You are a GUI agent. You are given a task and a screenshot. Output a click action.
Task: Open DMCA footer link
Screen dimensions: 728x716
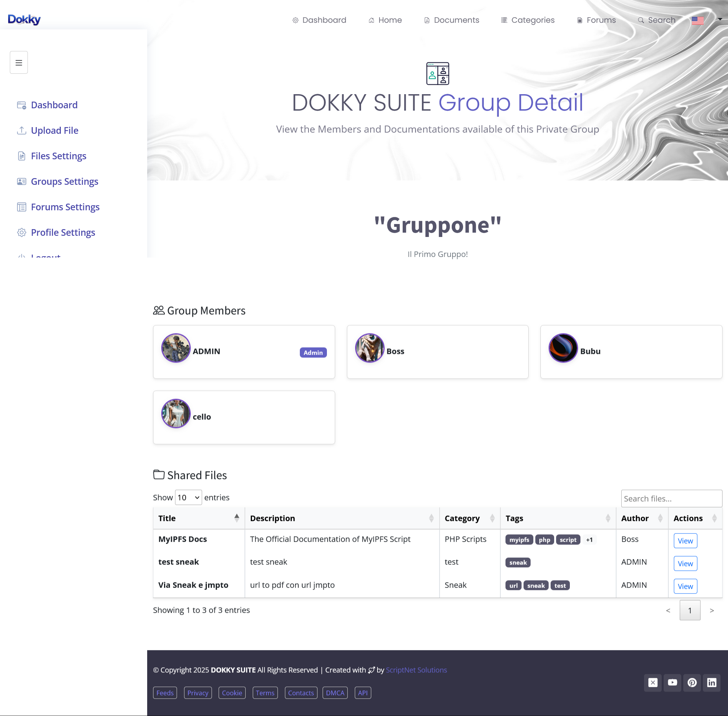[x=335, y=693]
